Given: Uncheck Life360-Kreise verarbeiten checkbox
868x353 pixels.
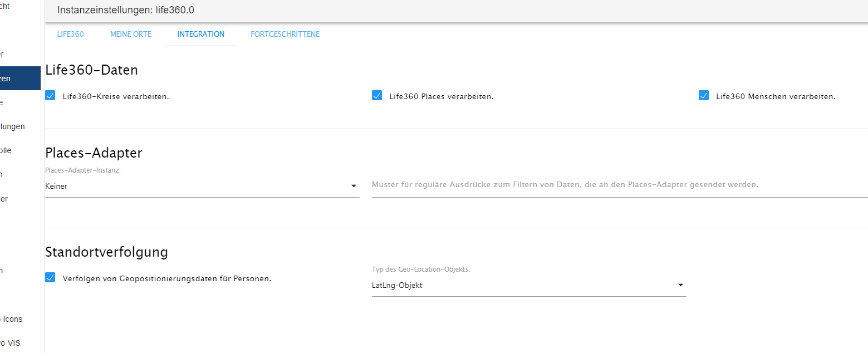Looking at the screenshot, I should point(51,96).
